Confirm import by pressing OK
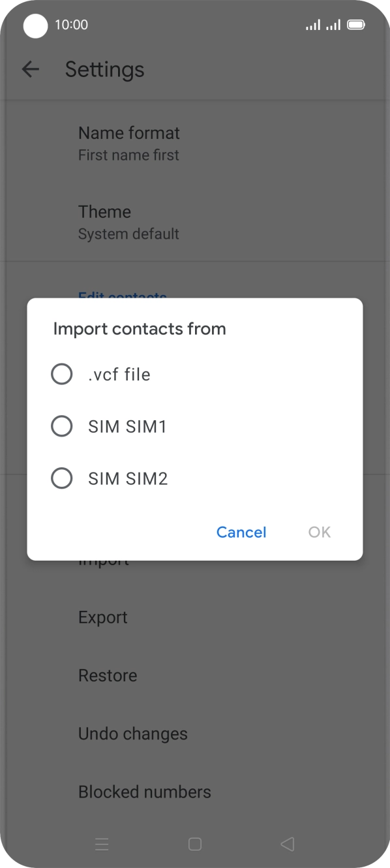Image resolution: width=390 pixels, height=868 pixels. coord(319,532)
